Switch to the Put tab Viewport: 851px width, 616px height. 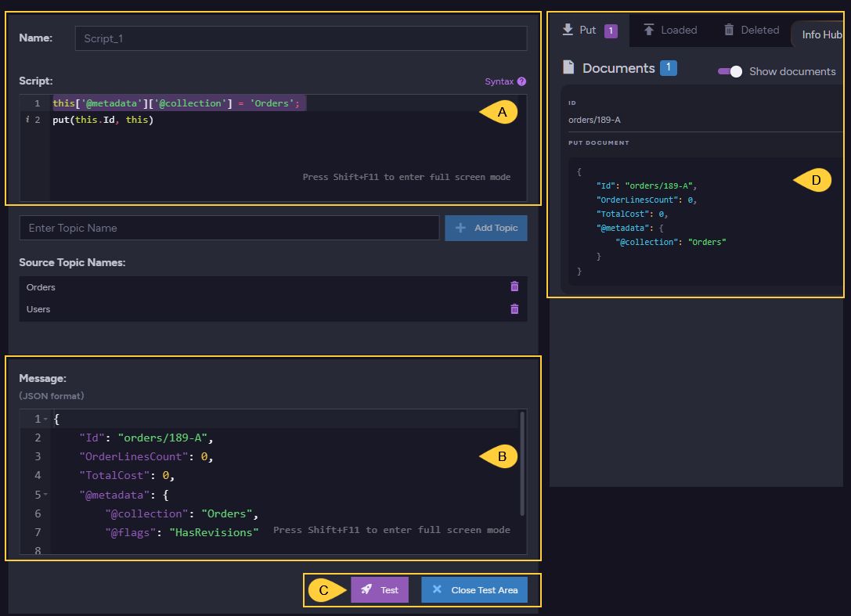[590, 30]
